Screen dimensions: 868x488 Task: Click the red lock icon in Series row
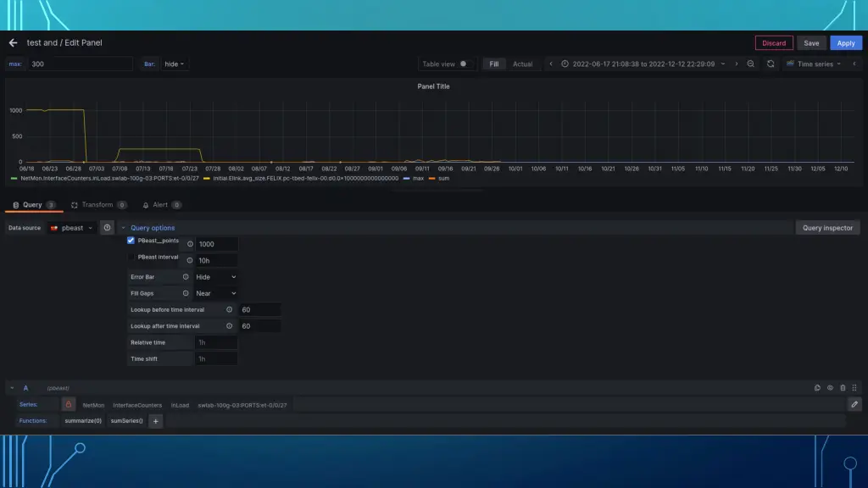(69, 404)
